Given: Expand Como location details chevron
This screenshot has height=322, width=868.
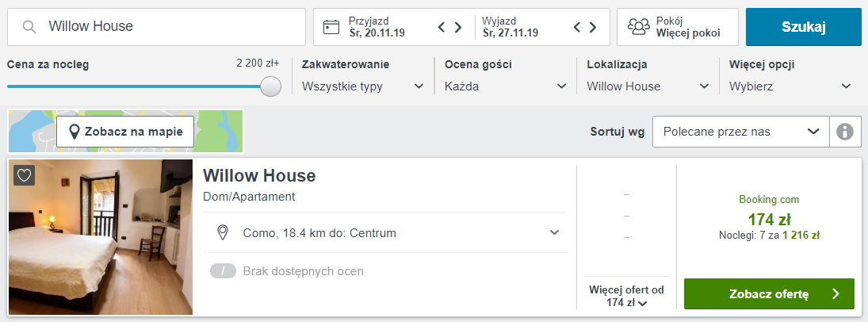Looking at the screenshot, I should tap(554, 232).
